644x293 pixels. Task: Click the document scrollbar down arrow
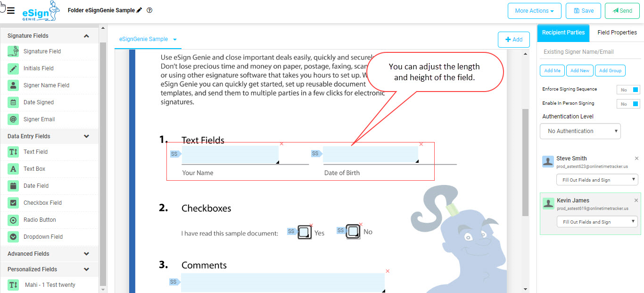(526, 289)
